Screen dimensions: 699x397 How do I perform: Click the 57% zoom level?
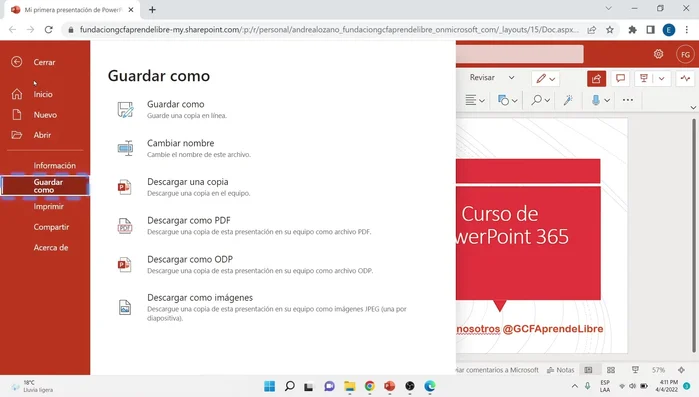658,370
